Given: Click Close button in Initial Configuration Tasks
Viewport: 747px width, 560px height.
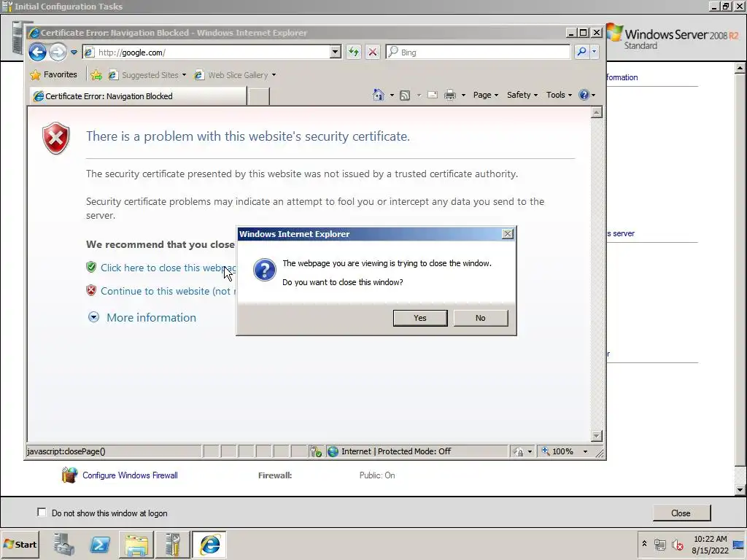Looking at the screenshot, I should [681, 513].
